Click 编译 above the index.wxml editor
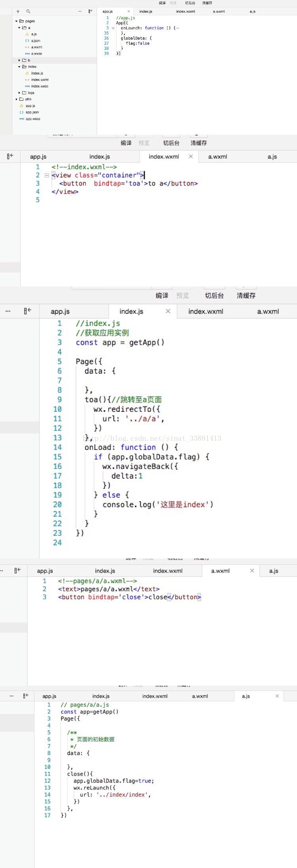This screenshot has width=297, height=868. coord(126,143)
